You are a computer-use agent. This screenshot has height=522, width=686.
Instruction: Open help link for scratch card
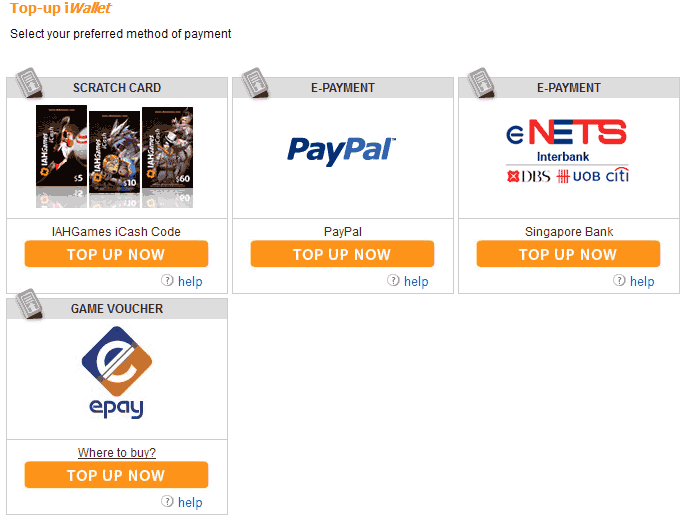pyautogui.click(x=190, y=281)
